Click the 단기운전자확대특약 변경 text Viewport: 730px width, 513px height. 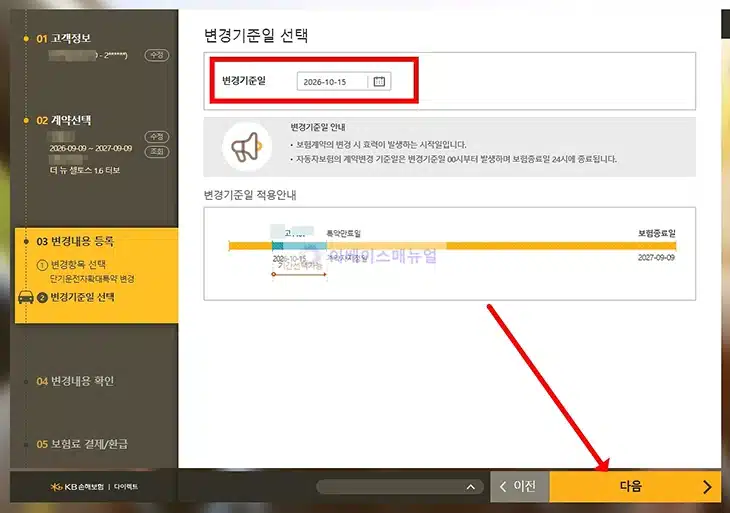click(92, 279)
